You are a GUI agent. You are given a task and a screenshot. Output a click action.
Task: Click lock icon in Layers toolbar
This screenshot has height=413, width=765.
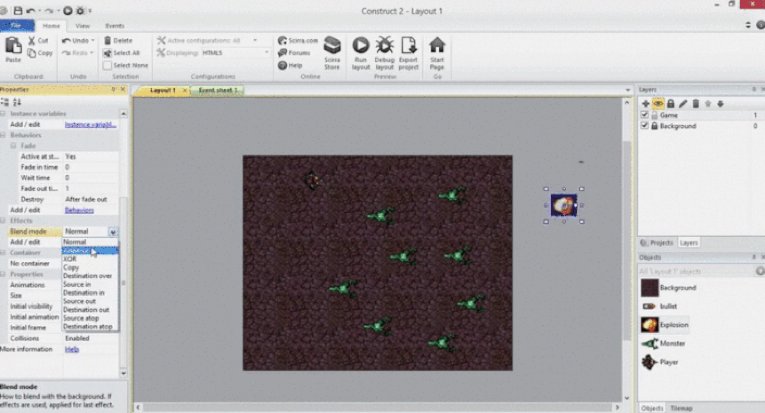tap(670, 103)
